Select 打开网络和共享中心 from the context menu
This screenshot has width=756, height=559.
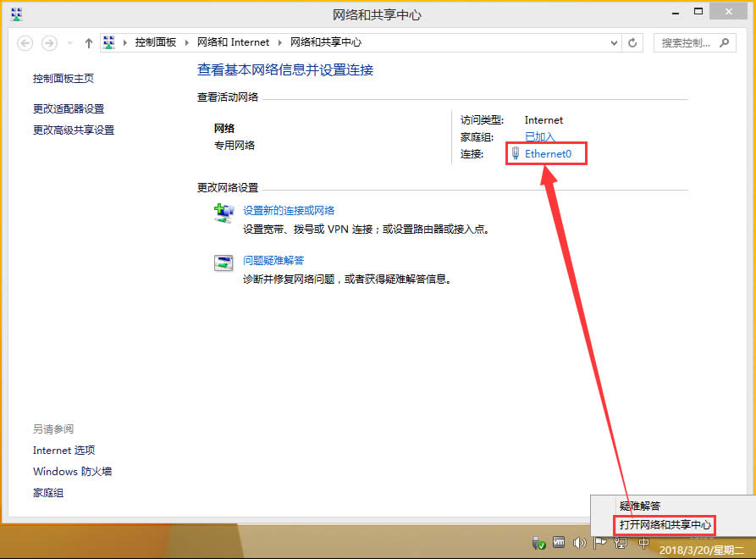[664, 525]
